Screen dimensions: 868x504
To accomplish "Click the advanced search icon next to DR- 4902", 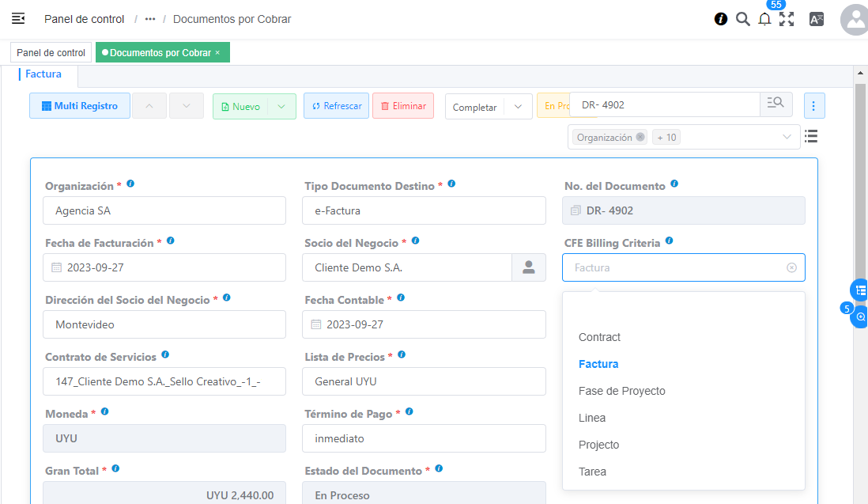I will [x=776, y=104].
